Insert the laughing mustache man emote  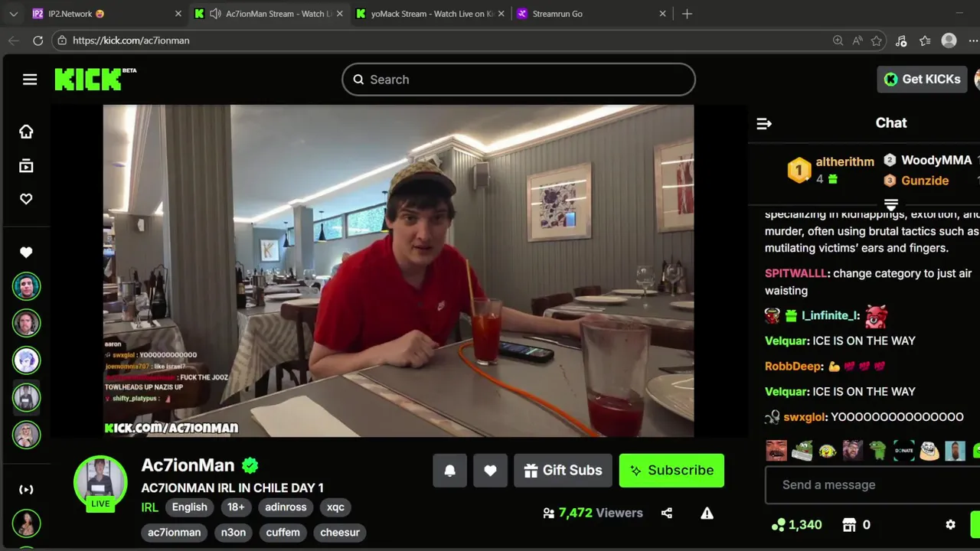[x=776, y=451]
